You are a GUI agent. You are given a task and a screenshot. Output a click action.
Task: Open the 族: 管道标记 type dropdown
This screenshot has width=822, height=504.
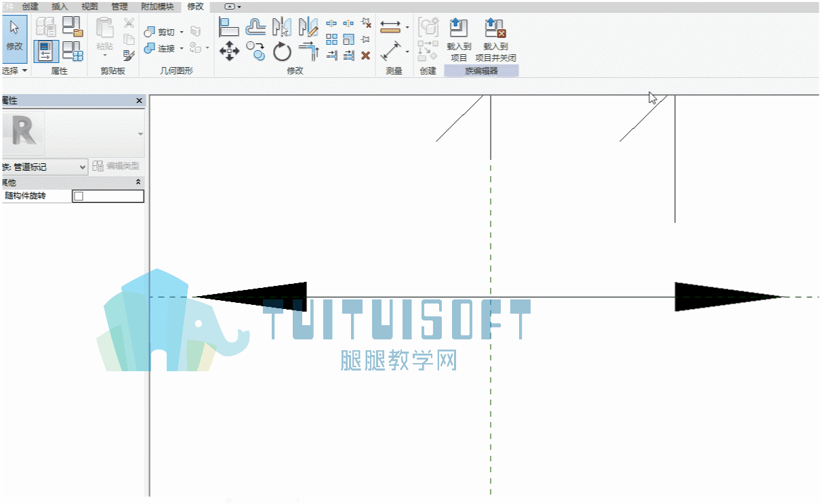45,167
